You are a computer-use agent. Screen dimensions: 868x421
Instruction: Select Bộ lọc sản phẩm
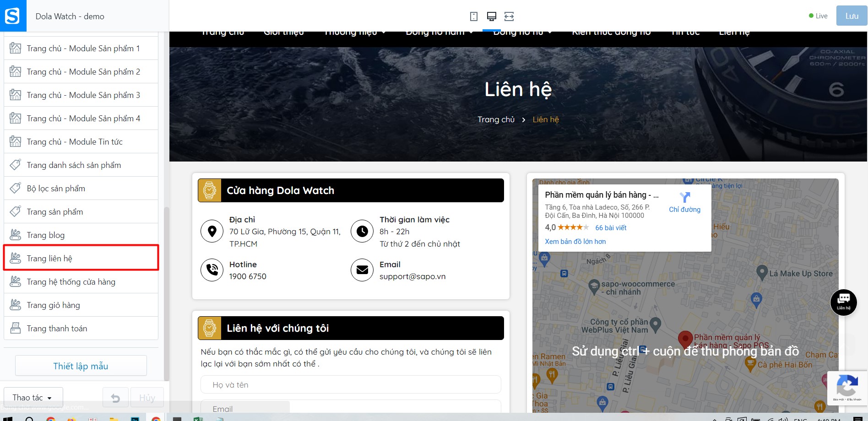(x=81, y=188)
